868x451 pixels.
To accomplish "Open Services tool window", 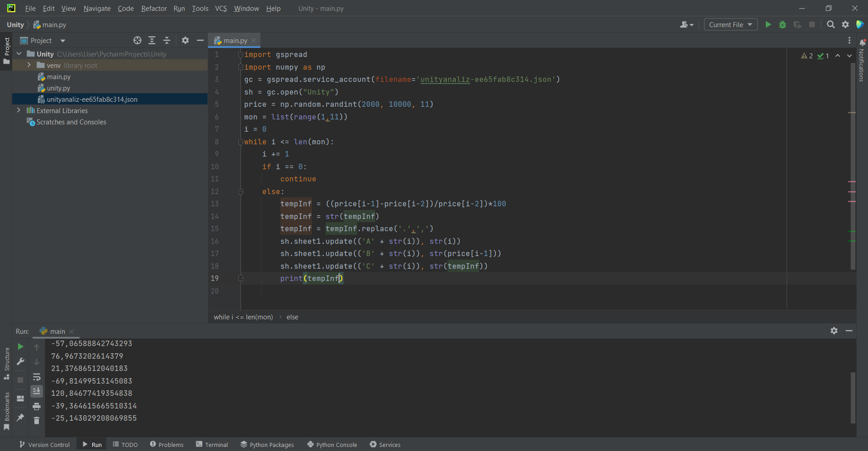I will point(385,445).
